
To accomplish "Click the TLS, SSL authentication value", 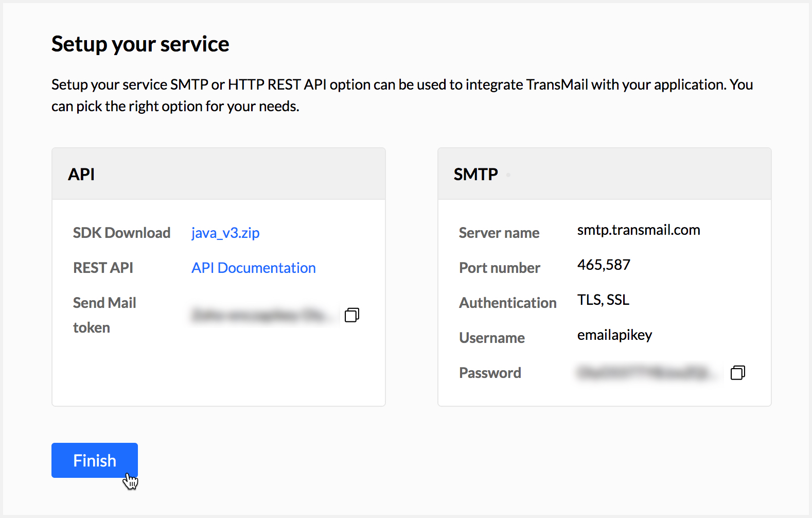I will 603,300.
